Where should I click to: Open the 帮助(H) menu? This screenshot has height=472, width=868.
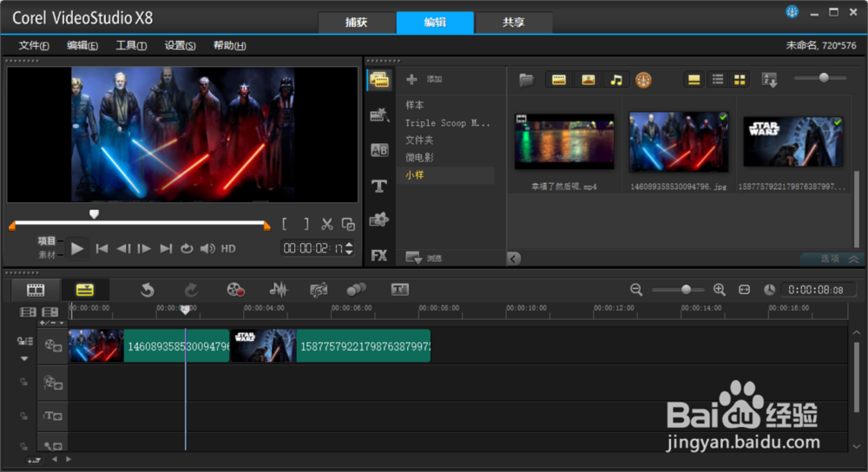229,45
